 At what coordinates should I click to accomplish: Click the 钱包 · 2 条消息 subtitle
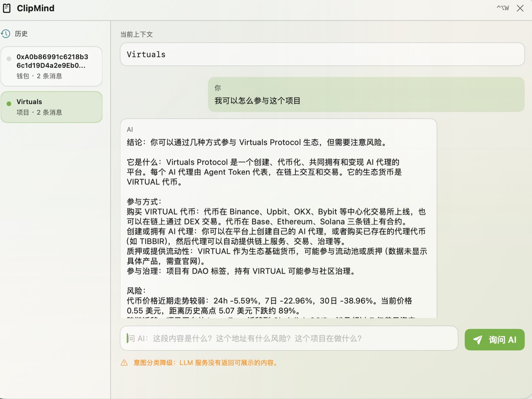point(39,76)
